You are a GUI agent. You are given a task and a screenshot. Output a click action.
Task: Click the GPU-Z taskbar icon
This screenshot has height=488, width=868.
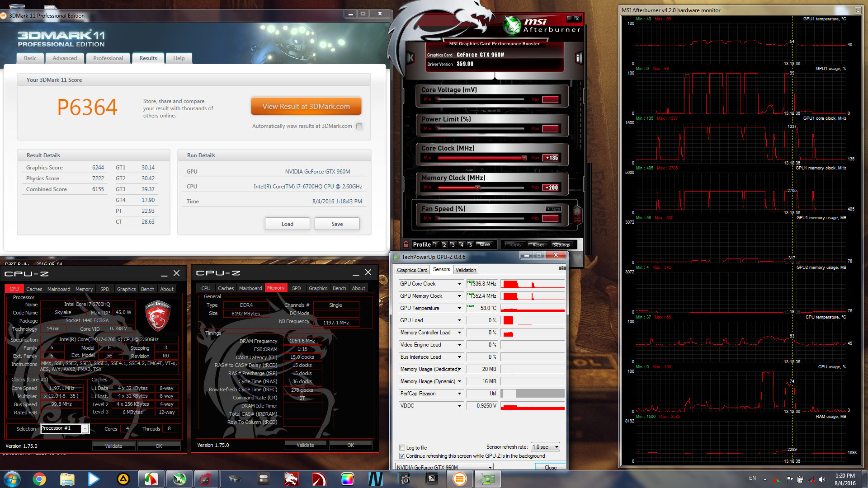(x=488, y=479)
